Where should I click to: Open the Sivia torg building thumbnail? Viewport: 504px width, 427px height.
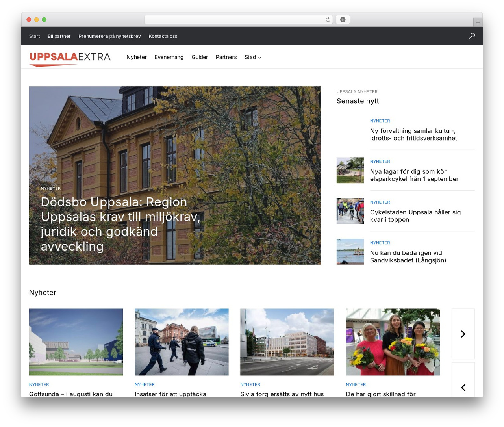(287, 342)
